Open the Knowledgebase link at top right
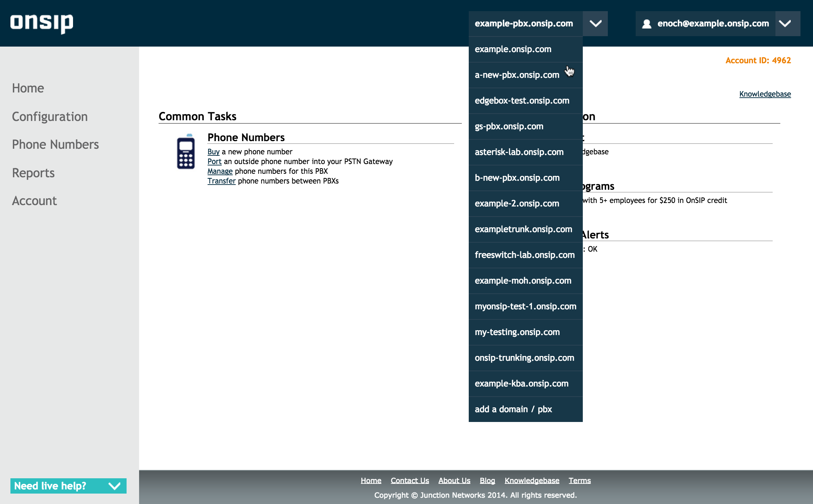813x504 pixels. point(765,94)
